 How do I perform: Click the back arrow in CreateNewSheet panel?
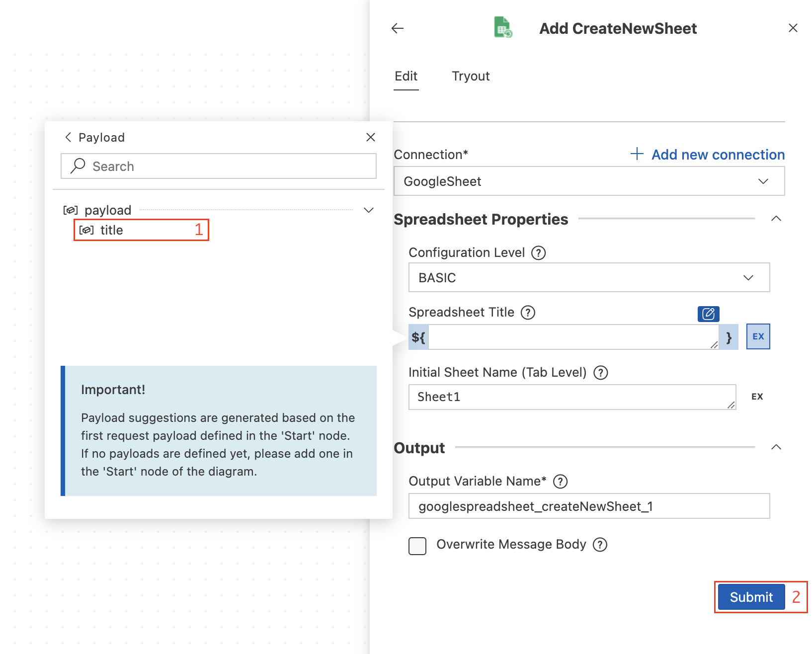click(398, 28)
